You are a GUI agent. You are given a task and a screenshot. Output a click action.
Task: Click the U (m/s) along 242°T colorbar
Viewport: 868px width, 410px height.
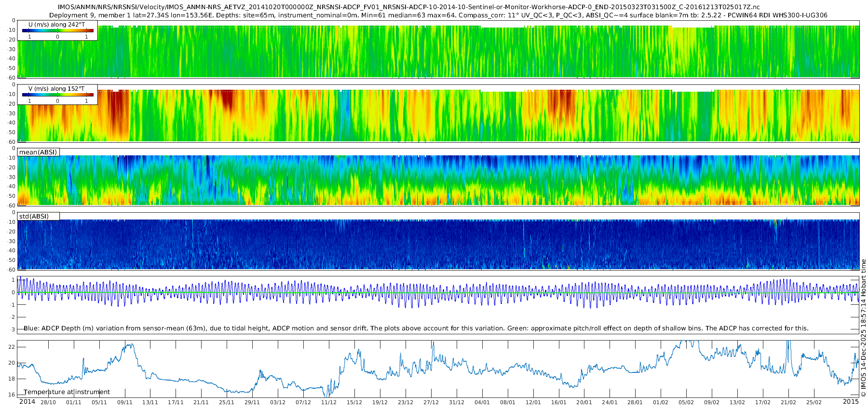click(57, 30)
